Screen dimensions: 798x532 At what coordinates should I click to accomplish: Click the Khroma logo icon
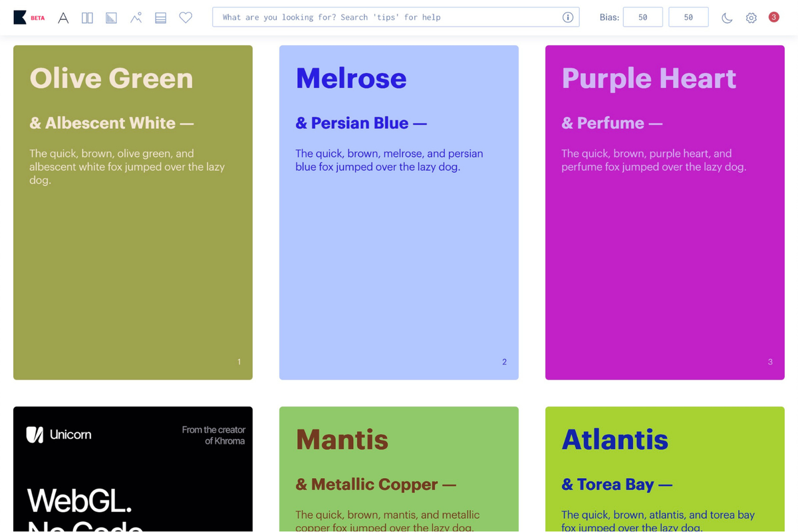[20, 18]
